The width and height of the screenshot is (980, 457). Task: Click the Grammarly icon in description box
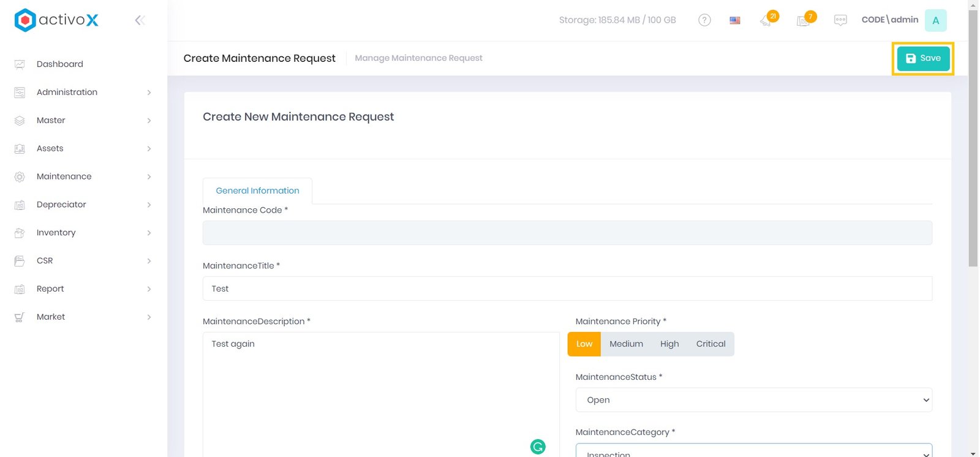(538, 447)
